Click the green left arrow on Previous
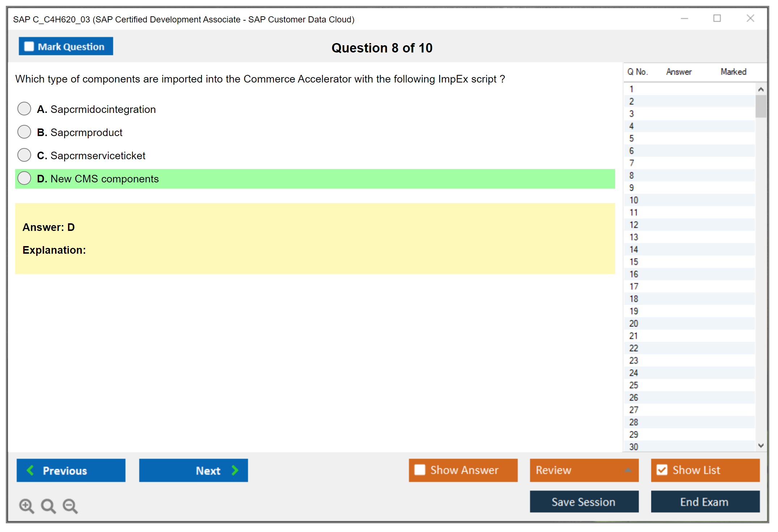The width and height of the screenshot is (778, 532). pyautogui.click(x=30, y=470)
